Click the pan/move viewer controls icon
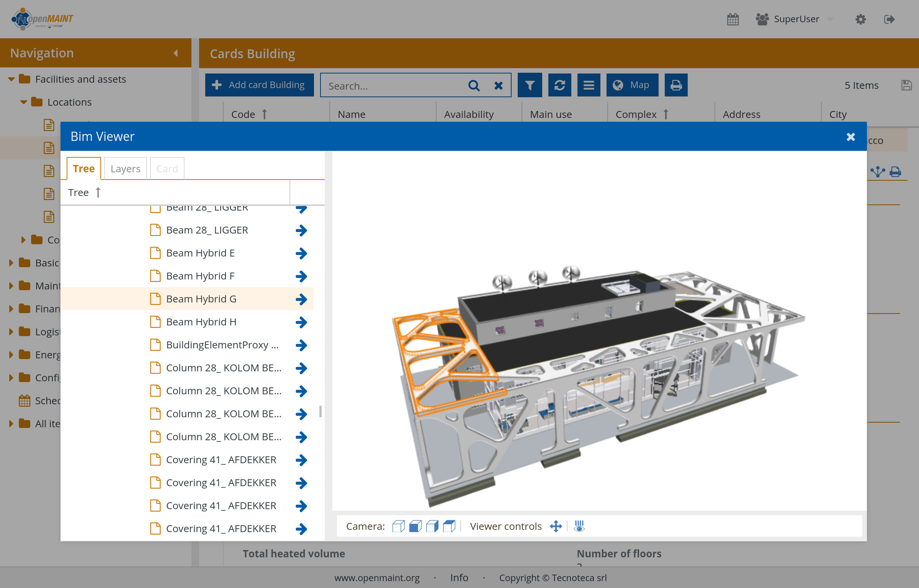 (x=556, y=526)
